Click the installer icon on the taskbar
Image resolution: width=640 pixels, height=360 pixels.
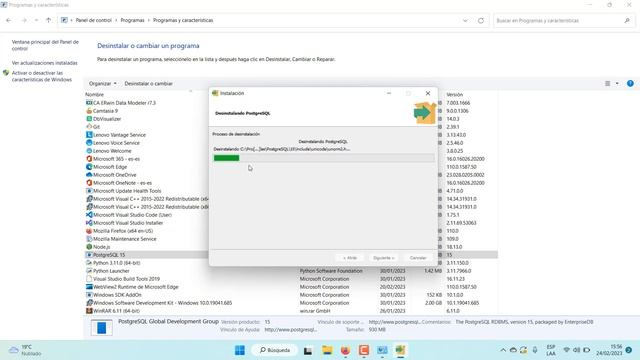[x=400, y=350]
